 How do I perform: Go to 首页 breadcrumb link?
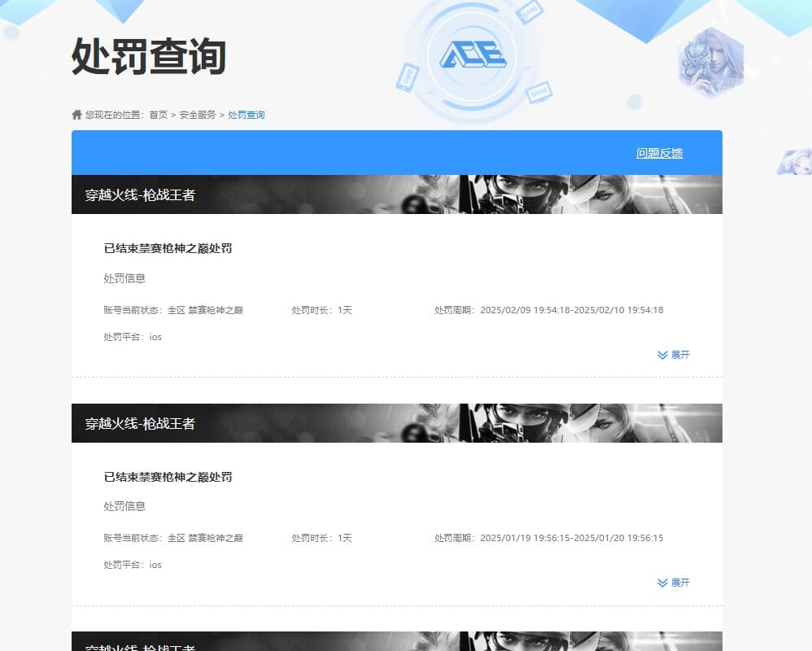pyautogui.click(x=159, y=115)
